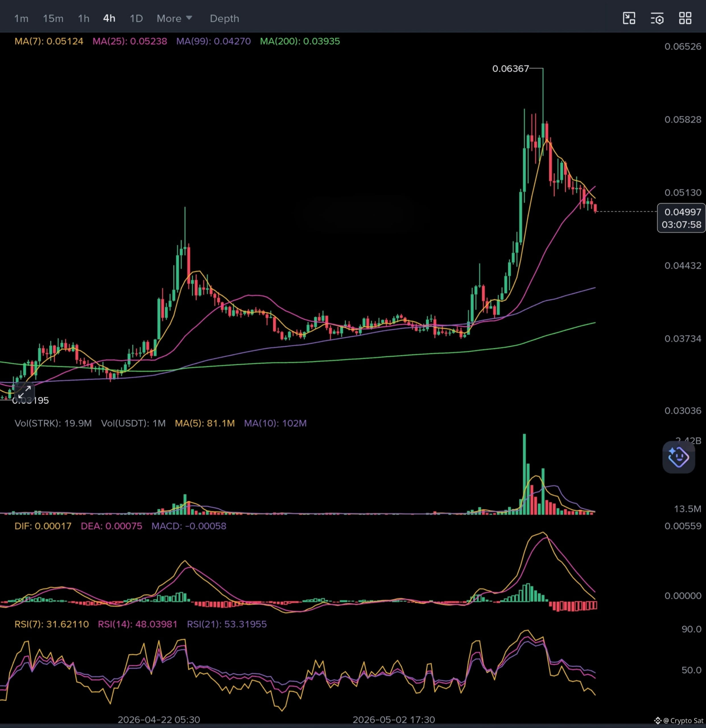Select the MA(7): 0.05124 indicator label

(49, 41)
